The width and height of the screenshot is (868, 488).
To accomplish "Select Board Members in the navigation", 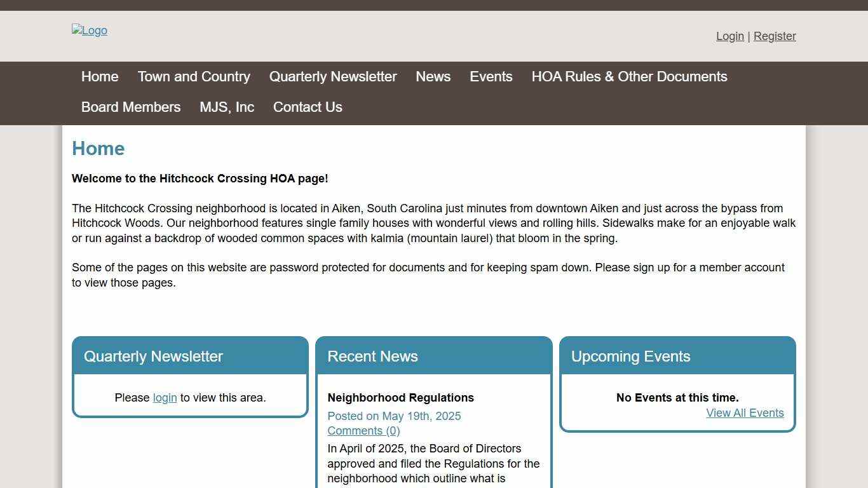I will pos(131,107).
